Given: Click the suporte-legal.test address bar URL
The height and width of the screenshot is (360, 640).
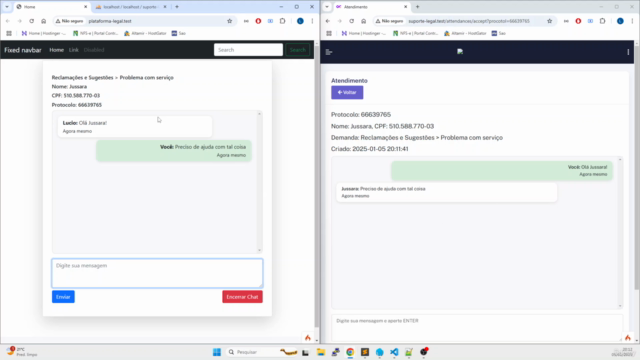Looking at the screenshot, I should [469, 21].
